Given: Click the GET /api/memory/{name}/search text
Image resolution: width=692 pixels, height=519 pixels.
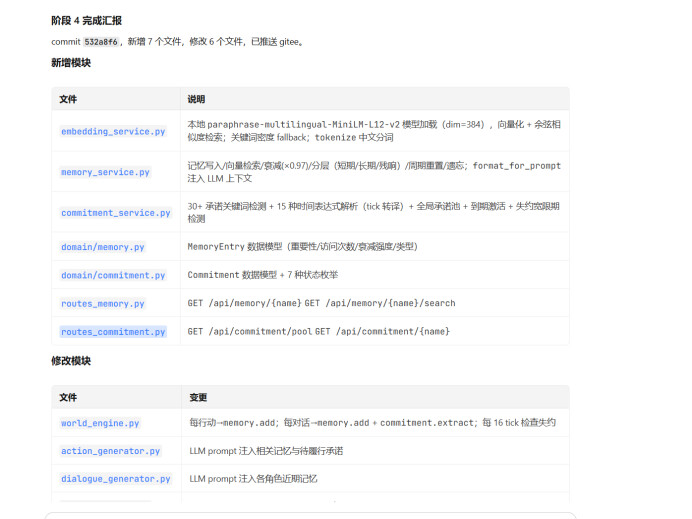Looking at the screenshot, I should coord(380,303).
